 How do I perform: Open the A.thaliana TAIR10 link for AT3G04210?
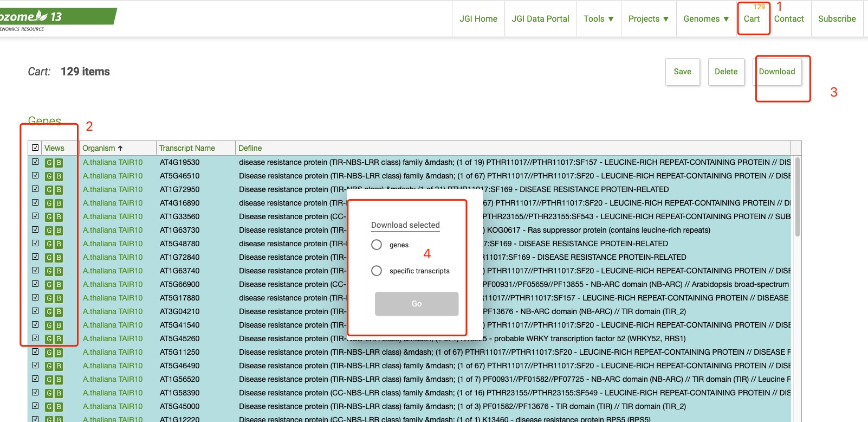[x=113, y=311]
